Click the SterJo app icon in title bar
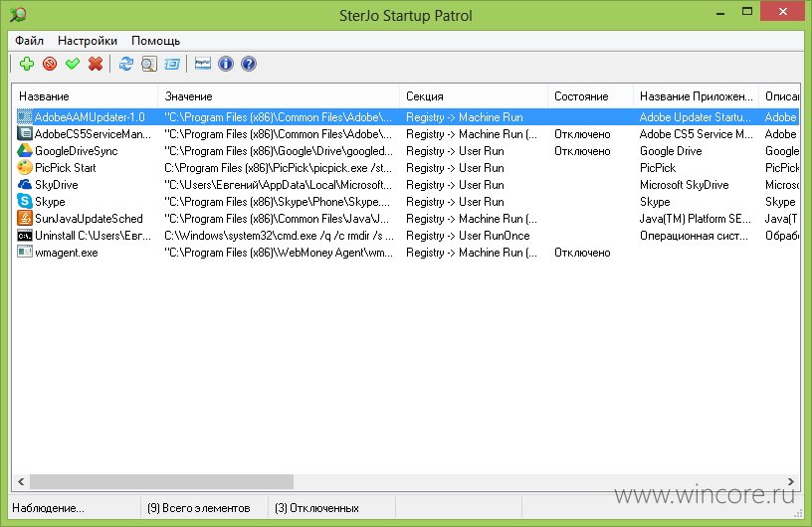This screenshot has height=527, width=812. [x=18, y=15]
